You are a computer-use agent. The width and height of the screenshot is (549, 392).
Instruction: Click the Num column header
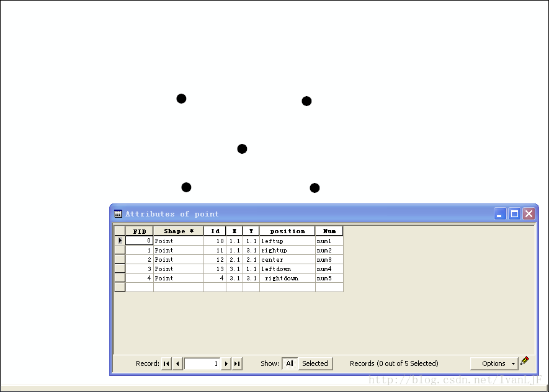329,231
